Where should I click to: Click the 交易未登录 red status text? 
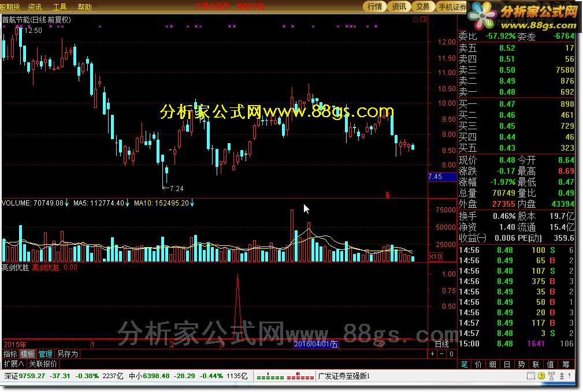coord(212,6)
